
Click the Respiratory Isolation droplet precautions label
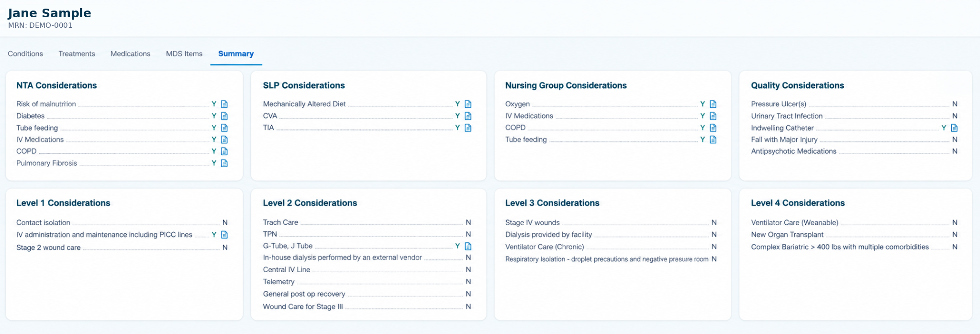click(607, 259)
